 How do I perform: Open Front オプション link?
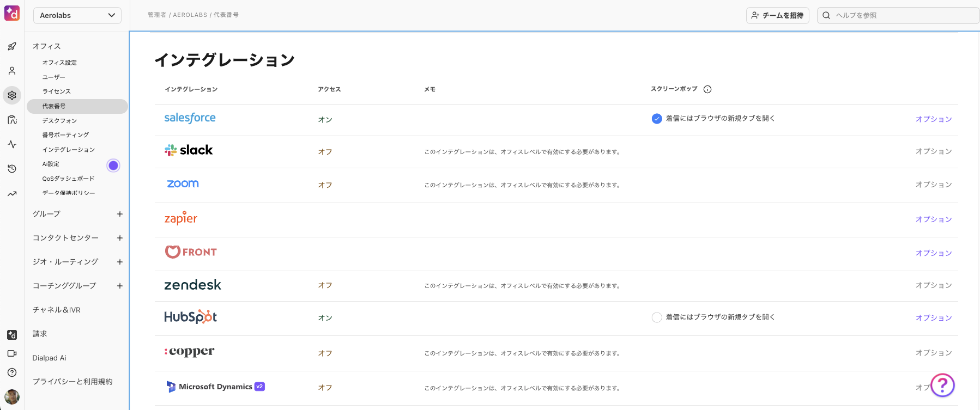pos(934,253)
